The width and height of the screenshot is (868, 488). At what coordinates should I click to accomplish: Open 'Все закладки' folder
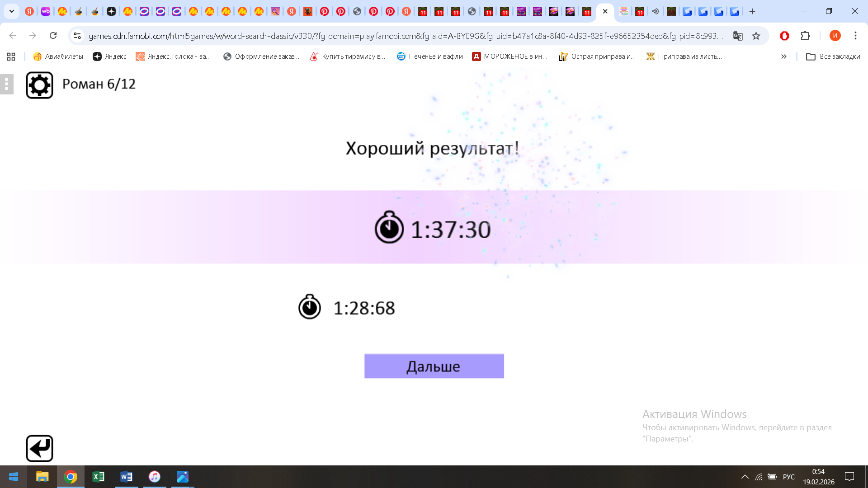point(833,56)
